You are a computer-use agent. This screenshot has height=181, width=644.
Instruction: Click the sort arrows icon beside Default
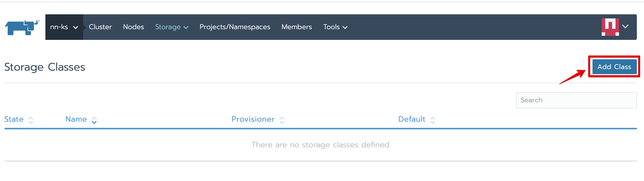tap(432, 120)
